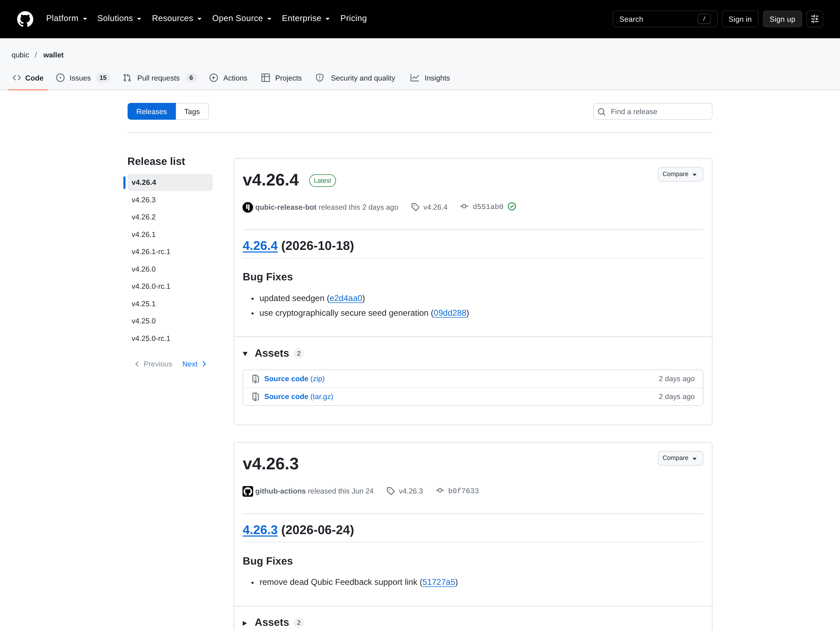The width and height of the screenshot is (840, 630).
Task: Click the tag icon beside v4.26.4
Action: 415,207
